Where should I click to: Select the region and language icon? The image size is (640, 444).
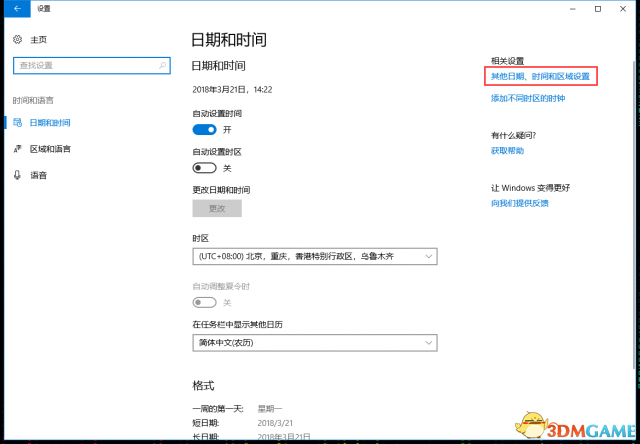coord(18,149)
